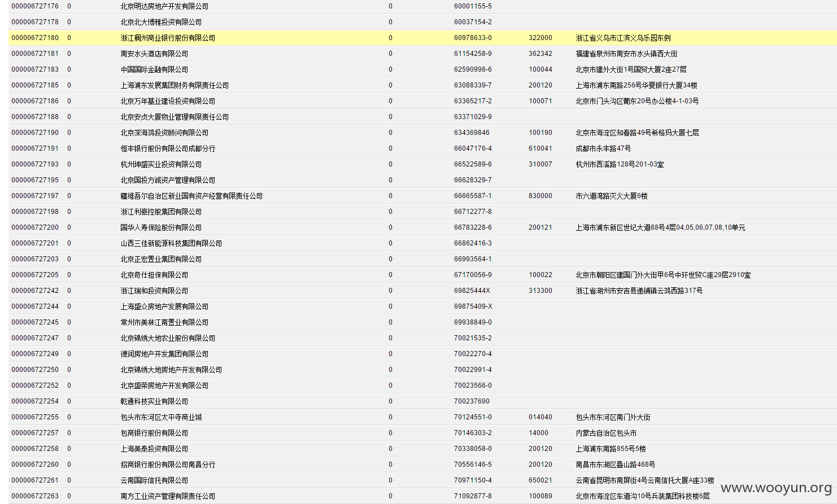The image size is (837, 504).
Task: Select company 包头市东河区太平寺商业城
Action: click(161, 417)
